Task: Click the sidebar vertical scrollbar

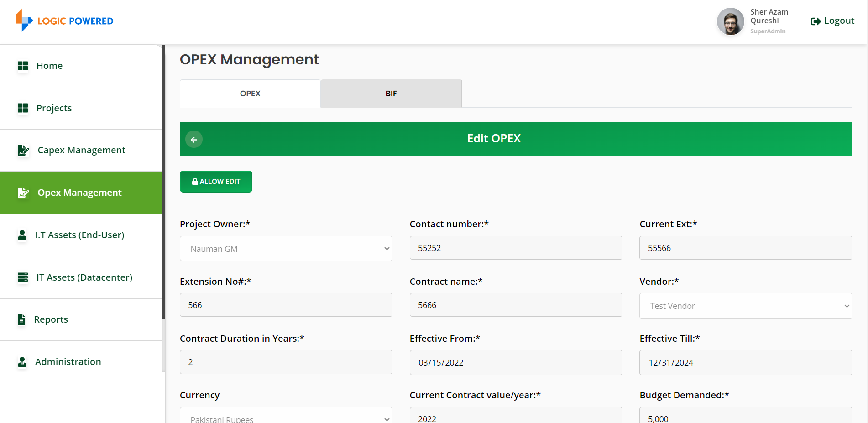Action: coord(163,183)
